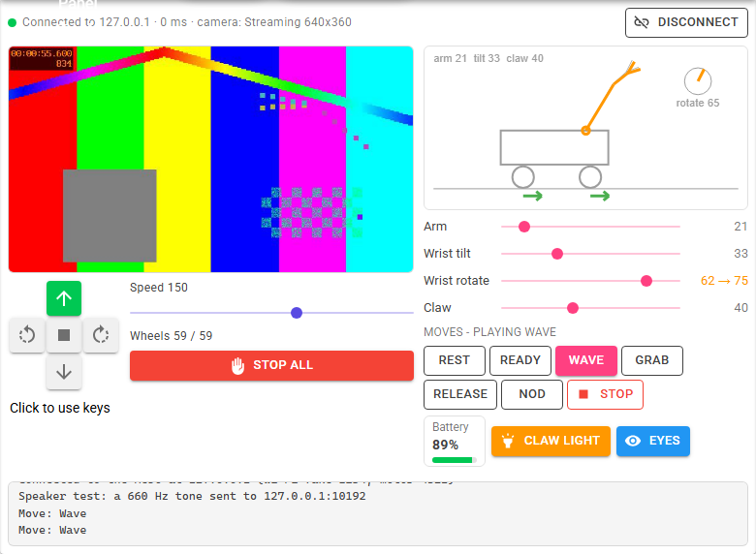Screen dimensions: 756x554
Task: Click the Disconnect button
Action: coord(686,22)
